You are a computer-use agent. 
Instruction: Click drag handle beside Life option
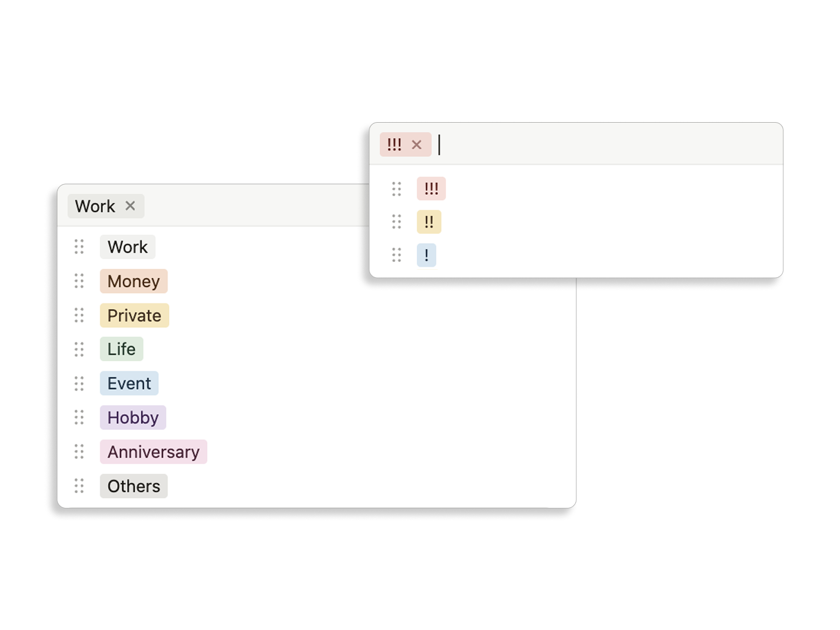pos(79,349)
